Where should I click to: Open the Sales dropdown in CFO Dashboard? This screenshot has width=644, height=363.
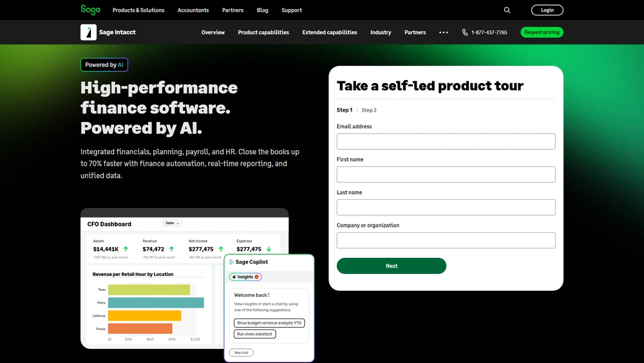[x=172, y=223]
